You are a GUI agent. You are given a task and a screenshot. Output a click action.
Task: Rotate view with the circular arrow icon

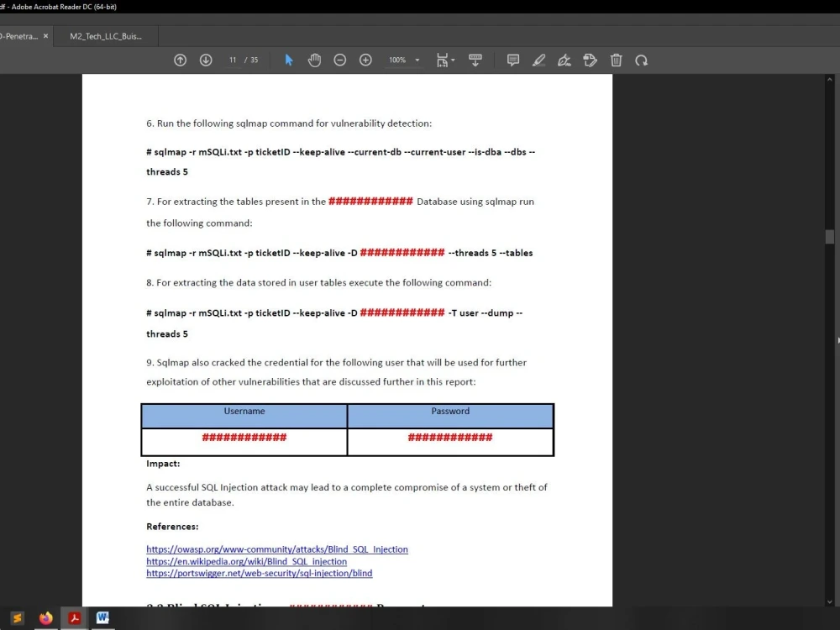(x=641, y=60)
